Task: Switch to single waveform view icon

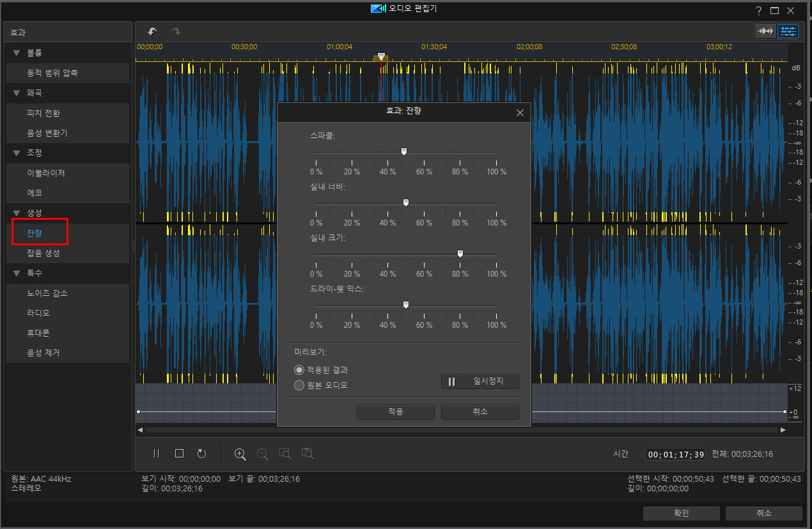Action: pos(765,31)
